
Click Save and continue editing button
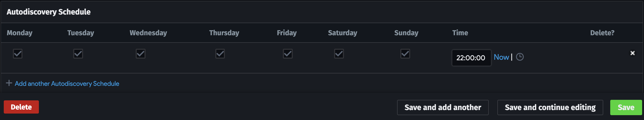[550, 107]
